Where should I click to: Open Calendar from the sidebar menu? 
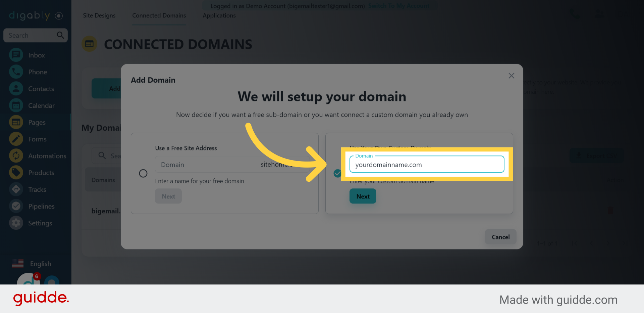pyautogui.click(x=41, y=105)
